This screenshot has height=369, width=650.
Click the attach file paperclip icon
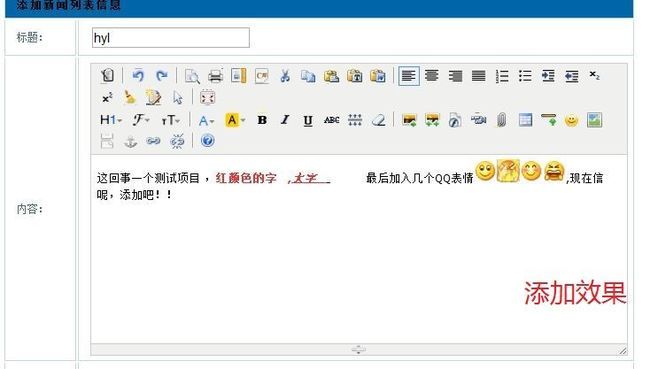tap(502, 120)
